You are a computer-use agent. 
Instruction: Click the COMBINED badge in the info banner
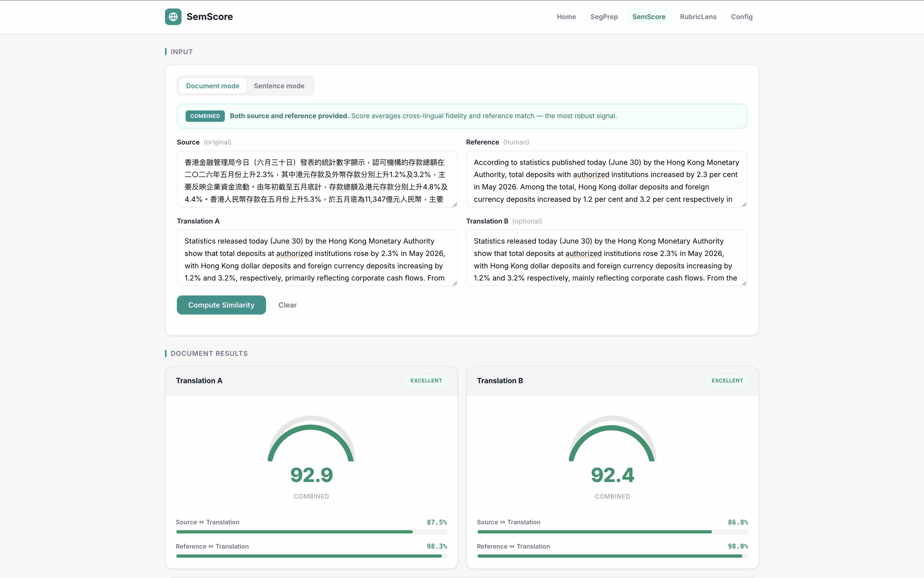205,116
